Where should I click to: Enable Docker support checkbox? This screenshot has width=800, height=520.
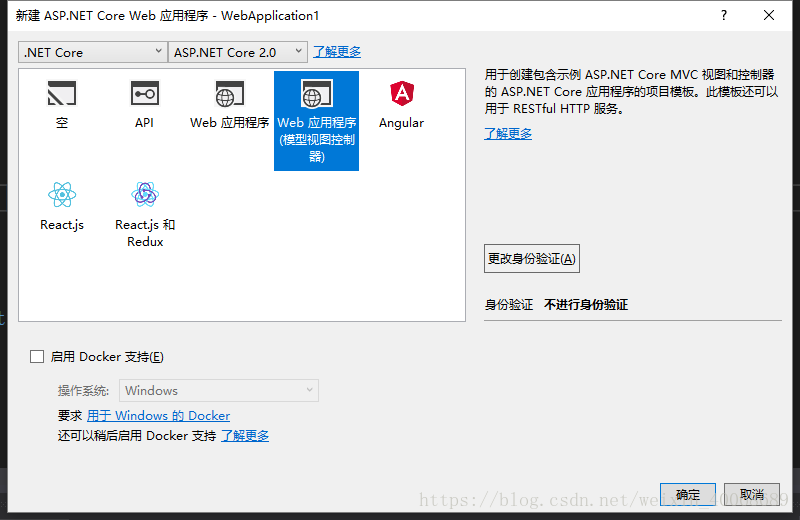pyautogui.click(x=37, y=357)
